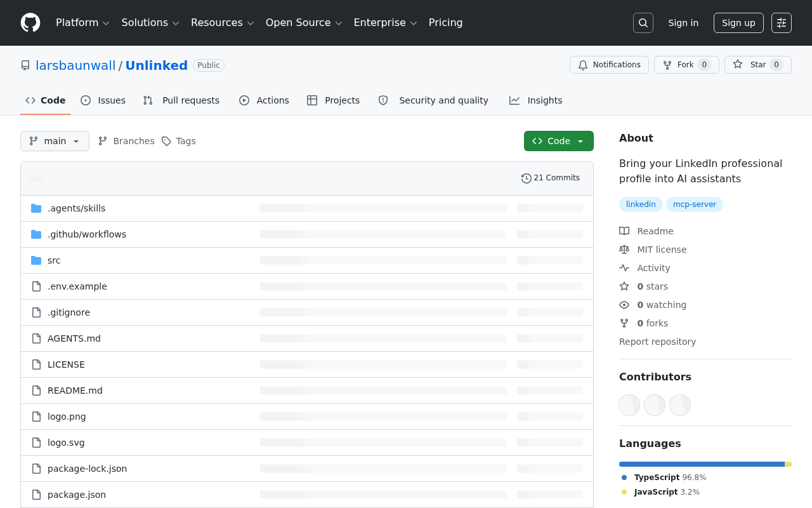This screenshot has width=812, height=508.
Task: Click the .agents/skills folder icon
Action: coord(36,208)
